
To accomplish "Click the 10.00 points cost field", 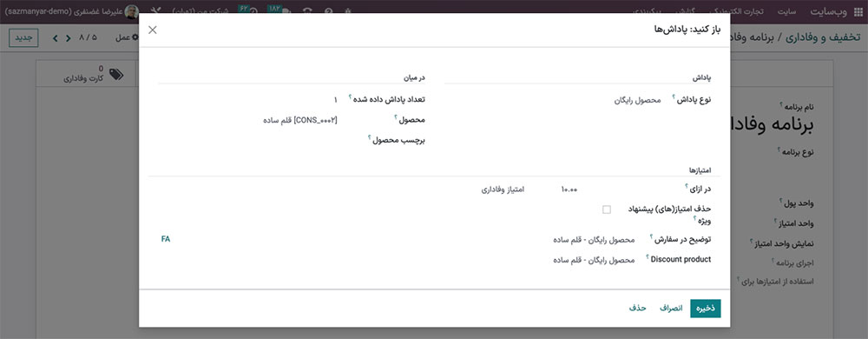I will click(569, 189).
